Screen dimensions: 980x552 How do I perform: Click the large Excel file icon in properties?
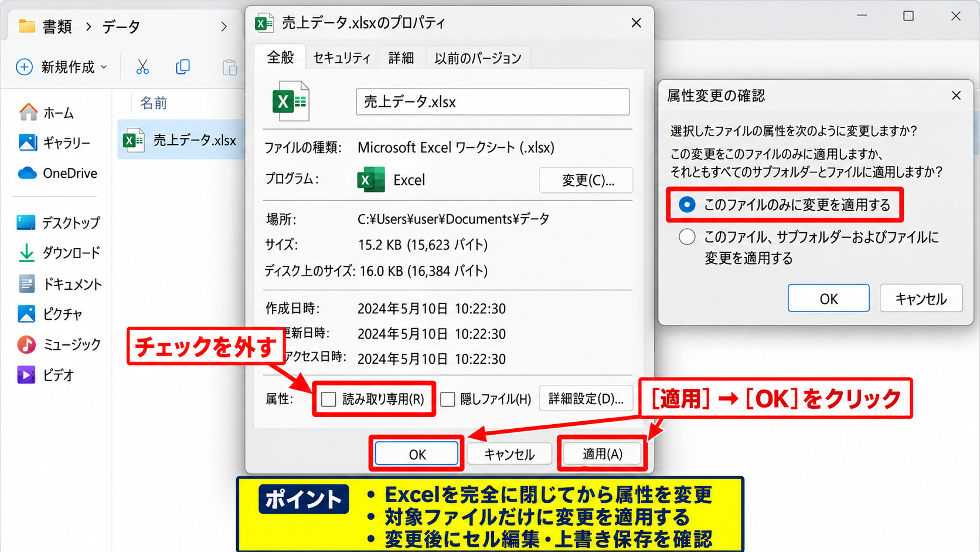click(291, 101)
